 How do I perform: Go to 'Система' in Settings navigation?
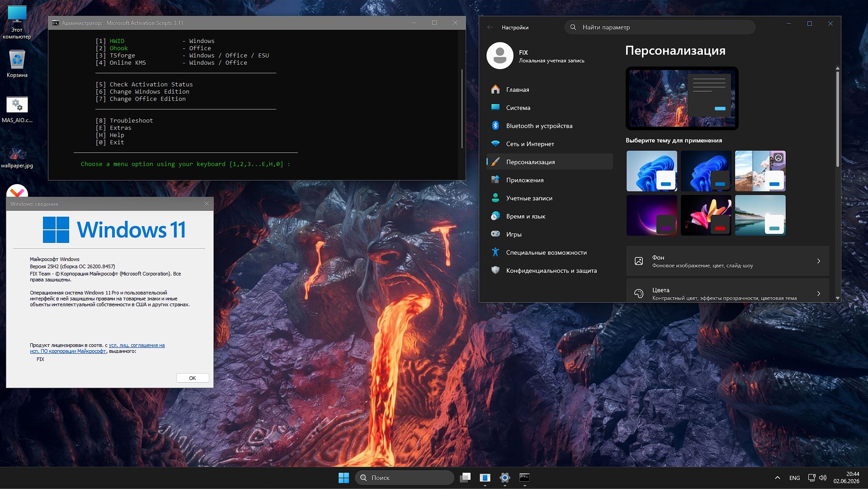[x=549, y=108]
